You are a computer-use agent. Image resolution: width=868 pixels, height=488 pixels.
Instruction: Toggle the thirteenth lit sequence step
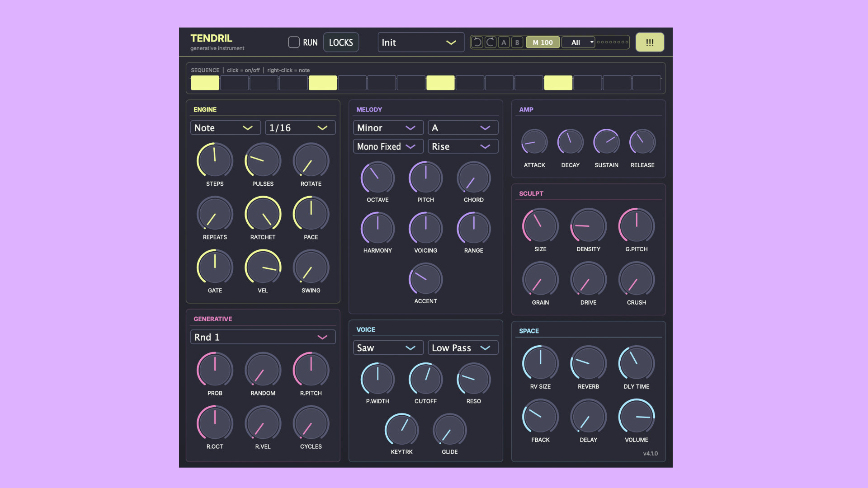click(x=558, y=83)
